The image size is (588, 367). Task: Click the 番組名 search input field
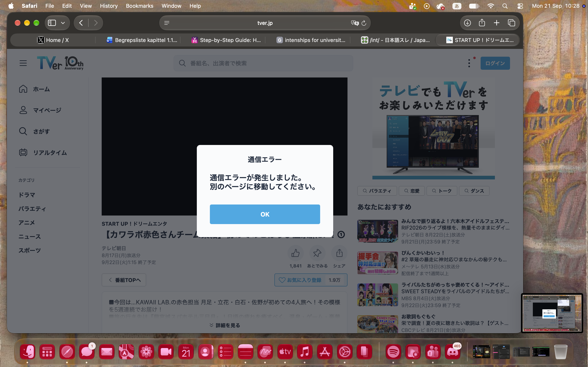[263, 63]
